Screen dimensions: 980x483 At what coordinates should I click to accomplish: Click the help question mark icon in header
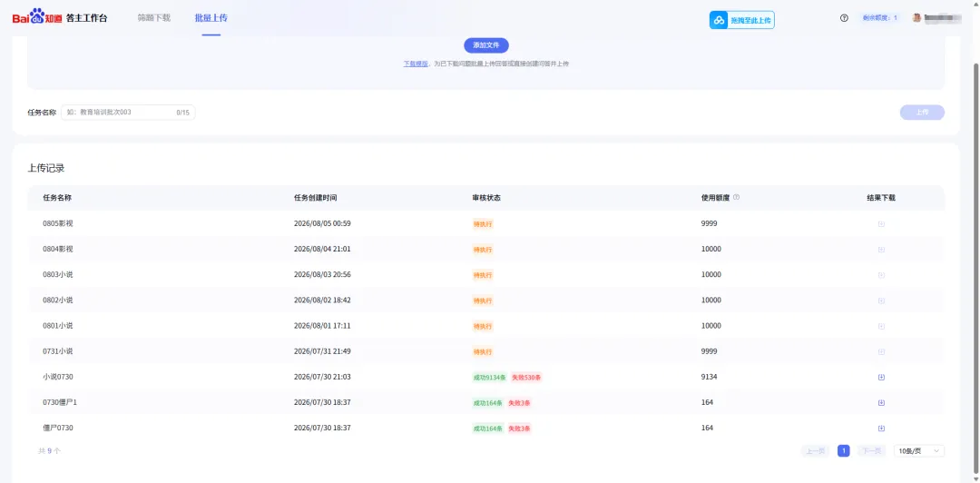pyautogui.click(x=844, y=18)
